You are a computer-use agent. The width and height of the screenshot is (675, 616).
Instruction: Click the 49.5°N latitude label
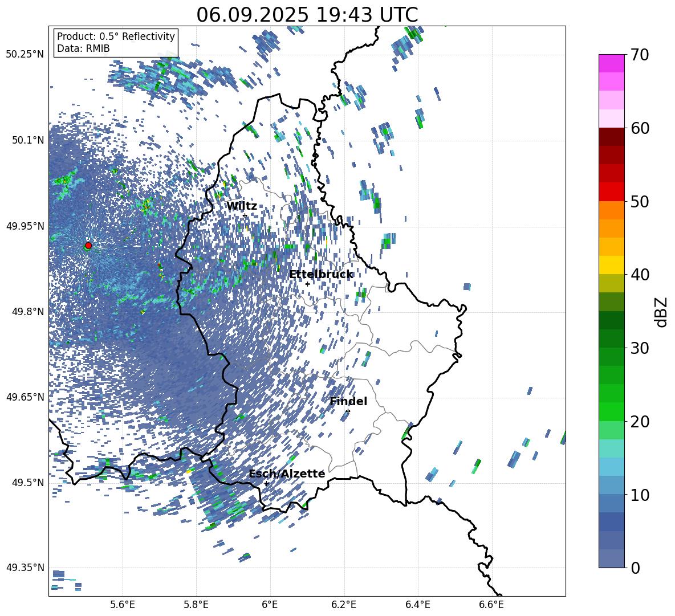[x=28, y=482]
